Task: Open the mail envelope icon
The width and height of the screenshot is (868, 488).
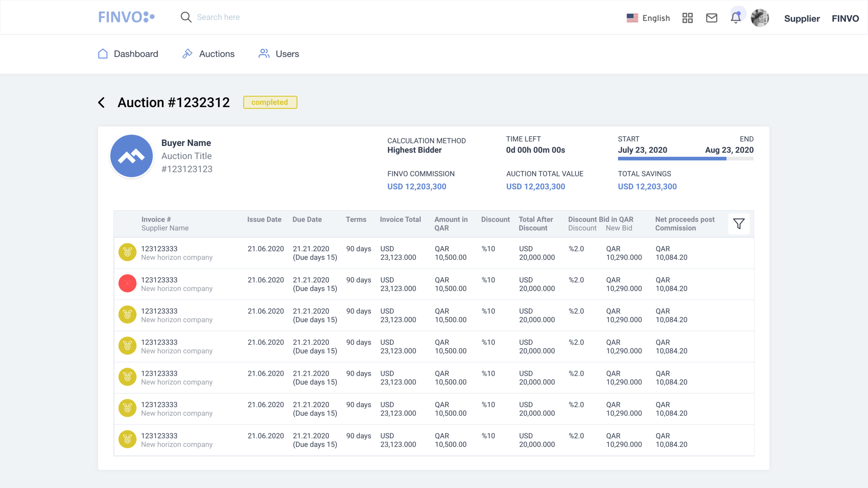Action: click(x=711, y=18)
